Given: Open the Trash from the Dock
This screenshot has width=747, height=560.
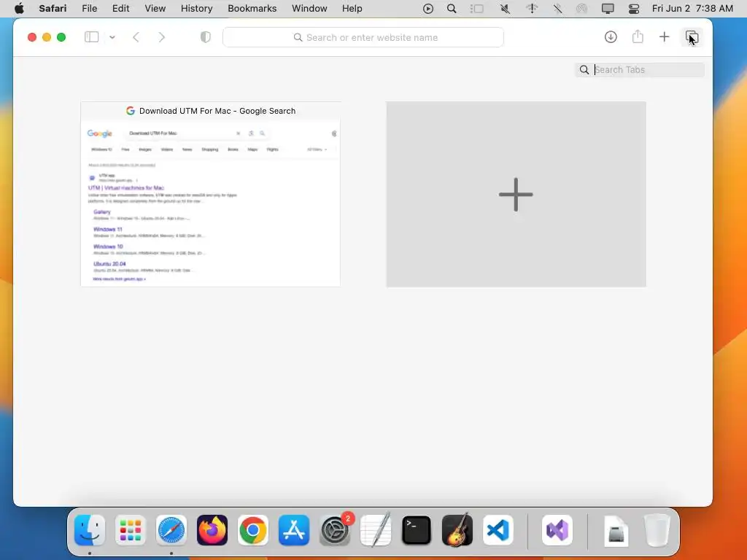Looking at the screenshot, I should [x=657, y=530].
